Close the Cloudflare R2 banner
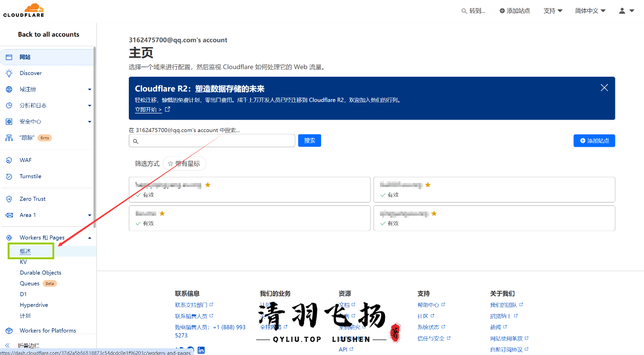The width and height of the screenshot is (644, 355). click(x=604, y=88)
